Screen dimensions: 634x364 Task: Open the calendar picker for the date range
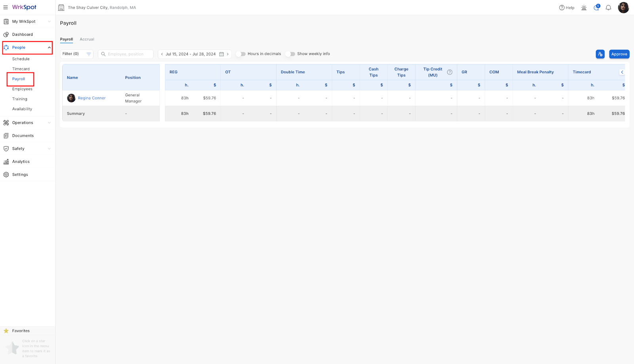[x=222, y=54]
